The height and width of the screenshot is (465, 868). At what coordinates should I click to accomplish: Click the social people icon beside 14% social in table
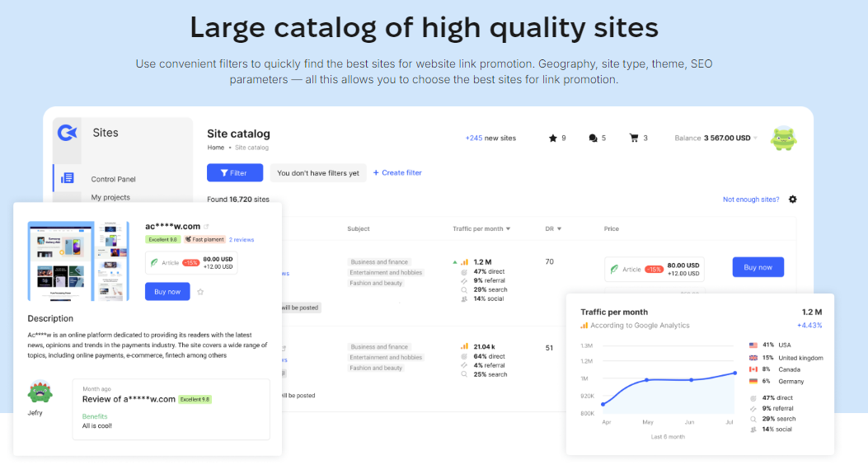(464, 299)
